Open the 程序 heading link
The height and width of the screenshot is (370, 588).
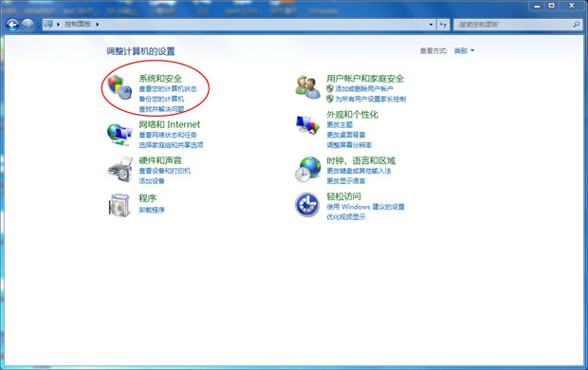(147, 197)
